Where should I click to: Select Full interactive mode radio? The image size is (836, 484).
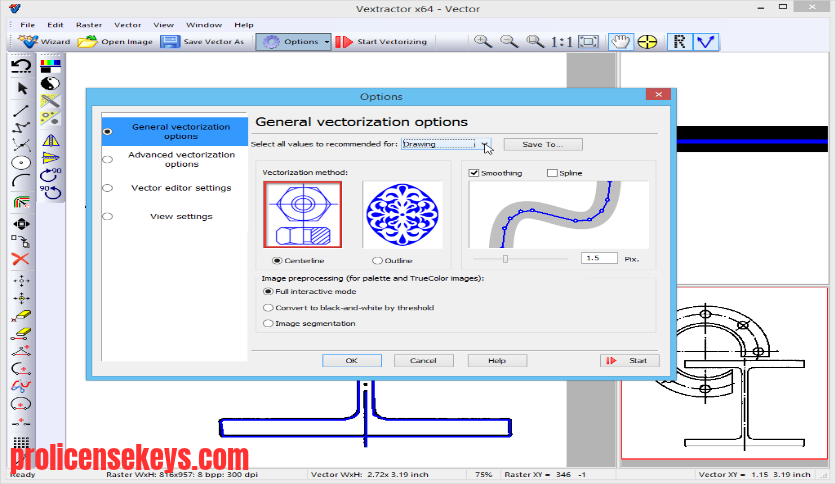268,292
